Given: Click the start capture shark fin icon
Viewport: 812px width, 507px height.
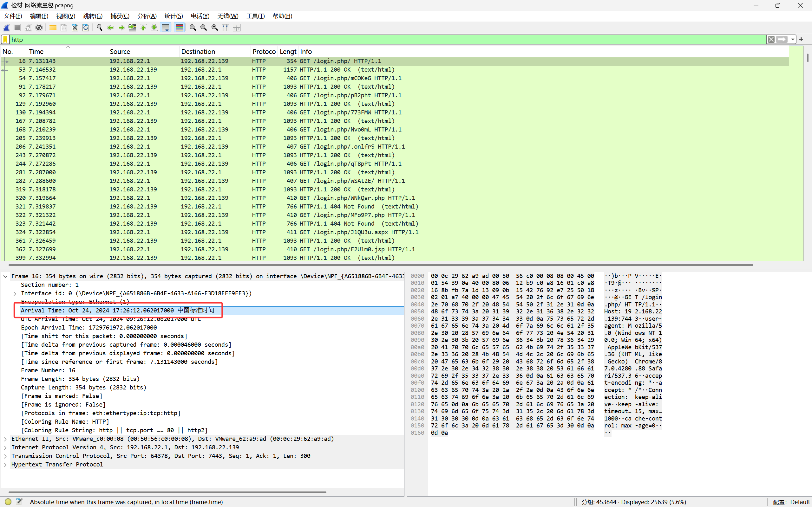Looking at the screenshot, I should click(6, 28).
